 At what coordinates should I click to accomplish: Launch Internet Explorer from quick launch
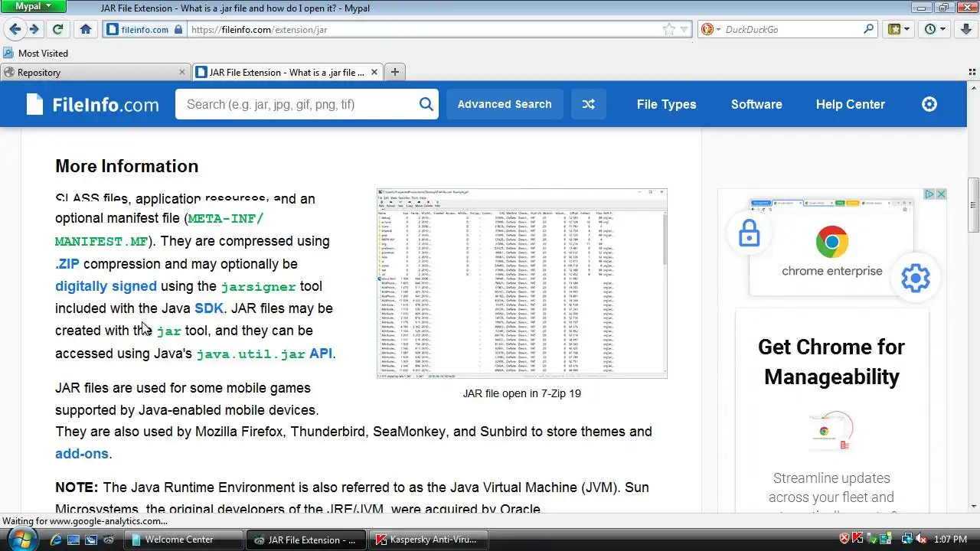tap(55, 540)
